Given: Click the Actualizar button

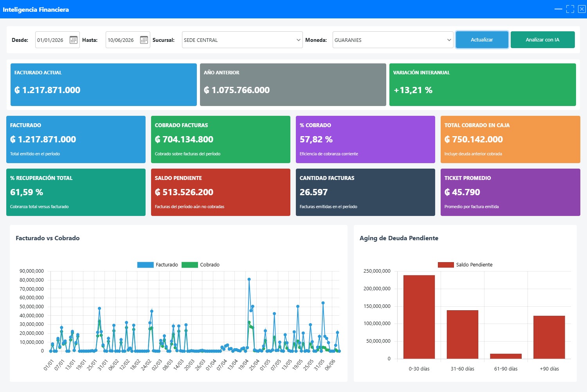Looking at the screenshot, I should [482, 40].
